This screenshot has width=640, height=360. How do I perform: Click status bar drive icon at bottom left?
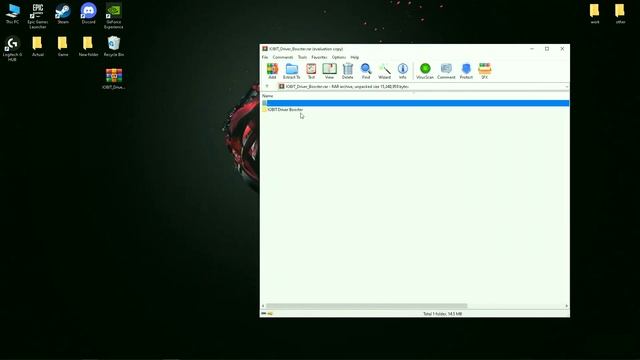(x=264, y=313)
